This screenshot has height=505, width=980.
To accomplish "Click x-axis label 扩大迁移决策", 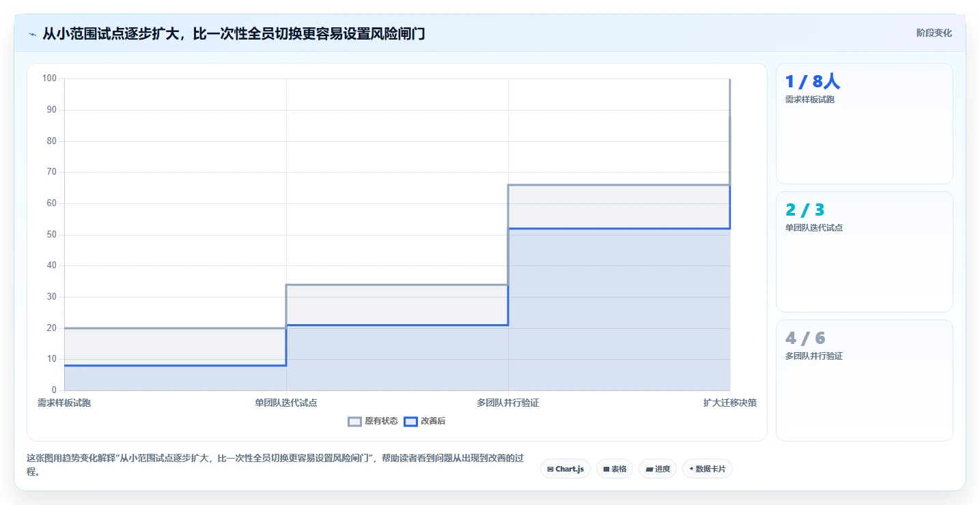I will (x=730, y=403).
